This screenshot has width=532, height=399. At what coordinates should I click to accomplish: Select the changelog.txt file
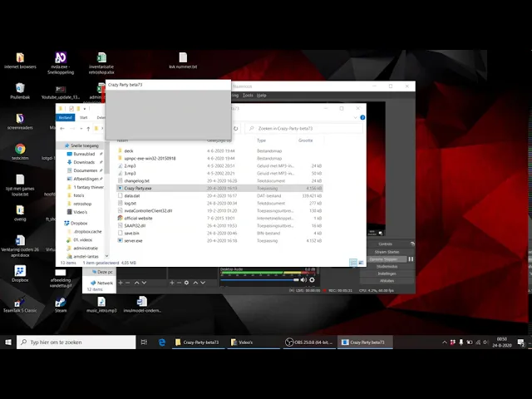coord(136,181)
